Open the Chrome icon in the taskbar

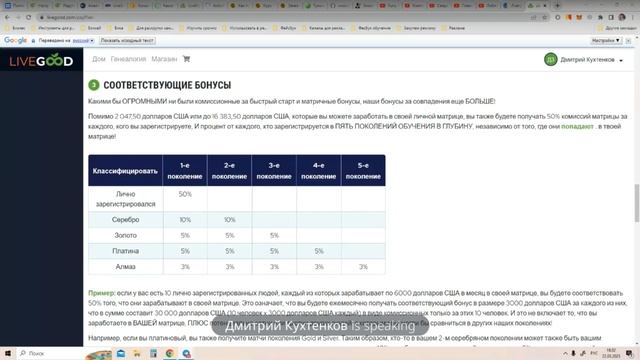coord(169,353)
